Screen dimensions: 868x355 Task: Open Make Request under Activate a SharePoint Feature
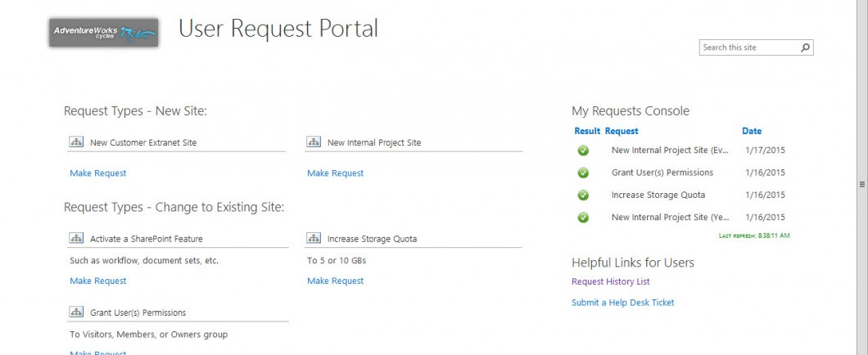(98, 281)
